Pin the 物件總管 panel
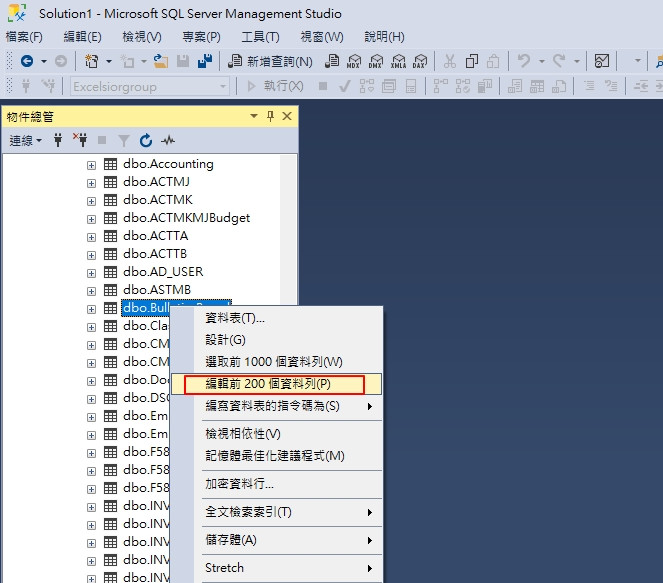 click(271, 116)
